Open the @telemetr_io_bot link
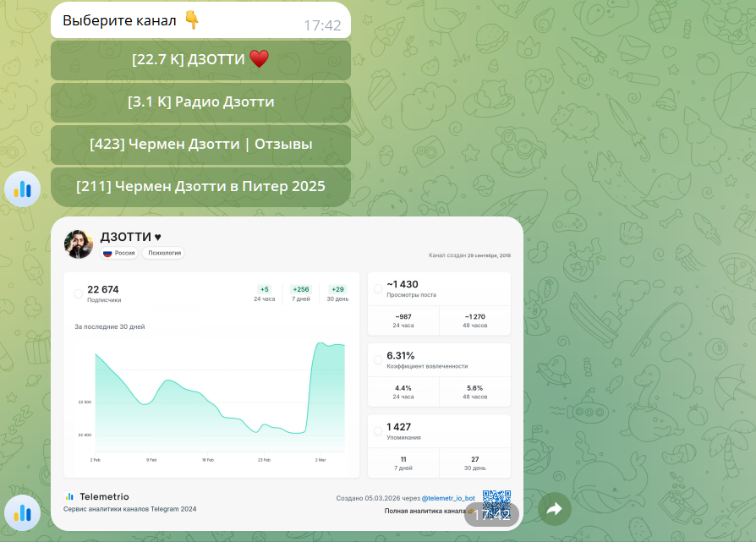This screenshot has width=756, height=542. point(448,498)
